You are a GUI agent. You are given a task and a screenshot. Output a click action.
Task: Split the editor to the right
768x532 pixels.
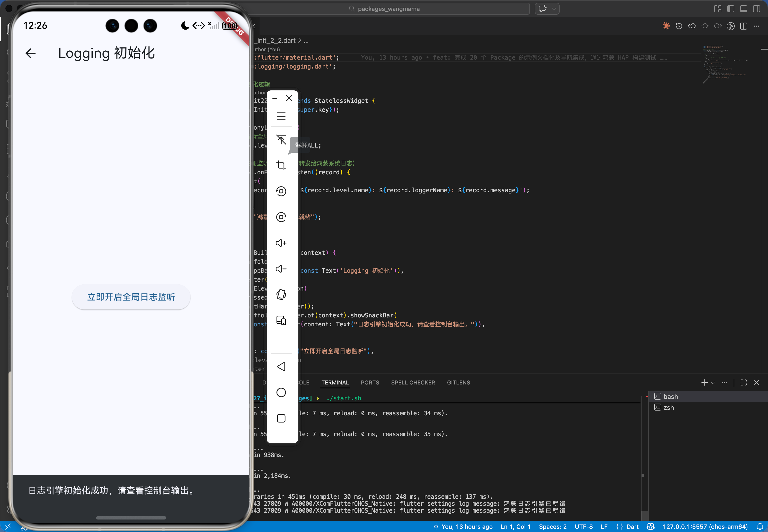point(743,26)
